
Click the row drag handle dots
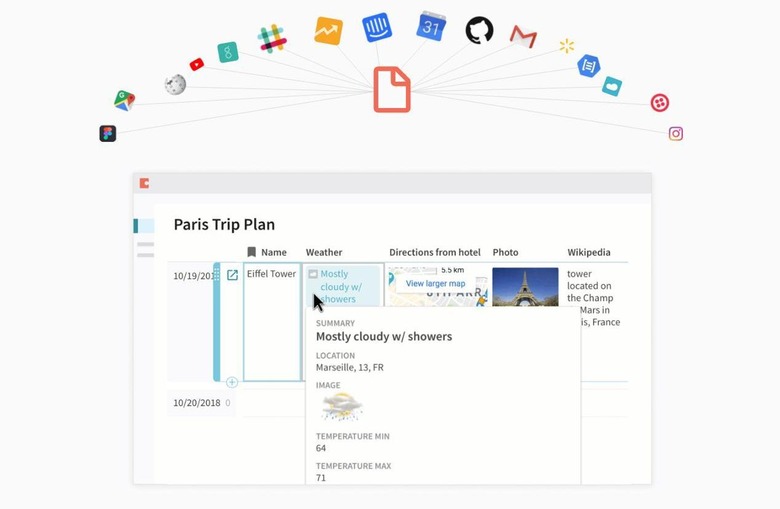click(216, 274)
